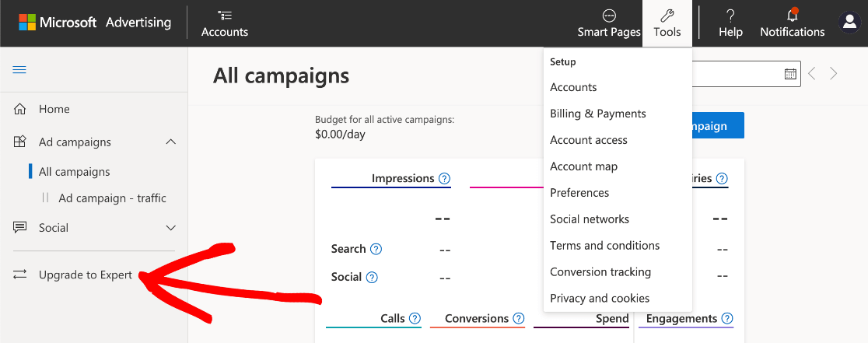Expand the Social section chevron
The width and height of the screenshot is (868, 343).
[x=171, y=228]
